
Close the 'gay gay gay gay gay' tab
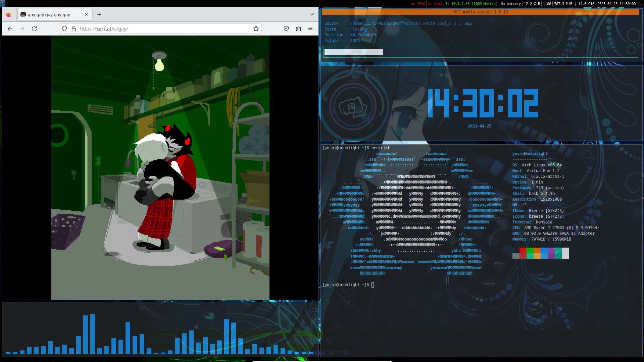coord(87,14)
